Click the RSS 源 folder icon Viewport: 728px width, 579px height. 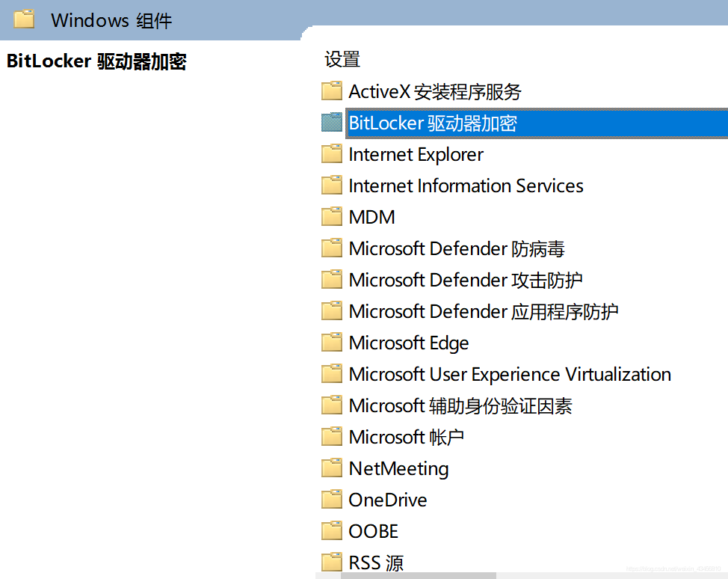tap(332, 563)
